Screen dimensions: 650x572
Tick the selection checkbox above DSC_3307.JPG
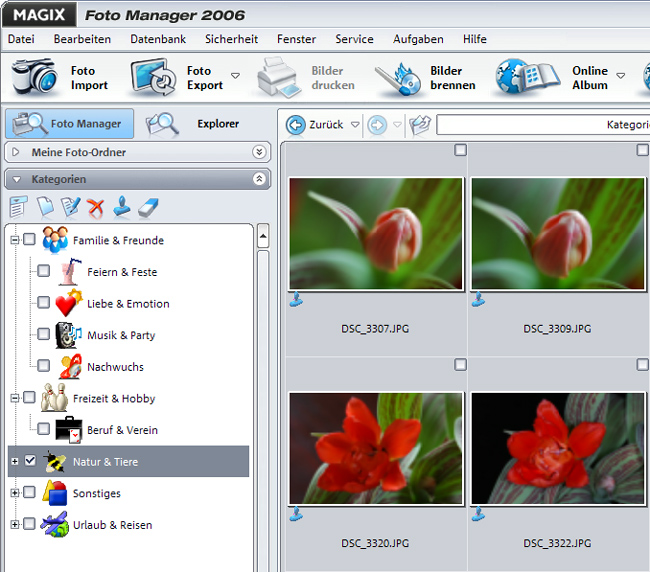point(460,150)
